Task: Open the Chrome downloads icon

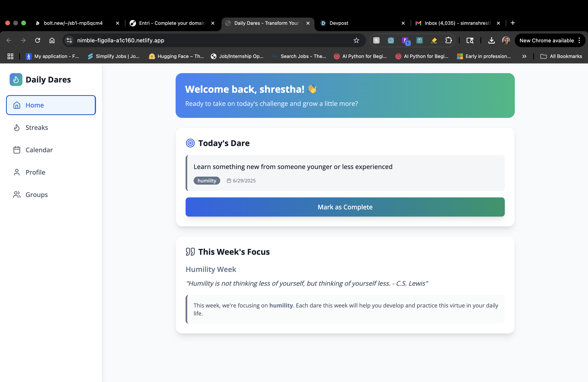Action: tap(491, 40)
